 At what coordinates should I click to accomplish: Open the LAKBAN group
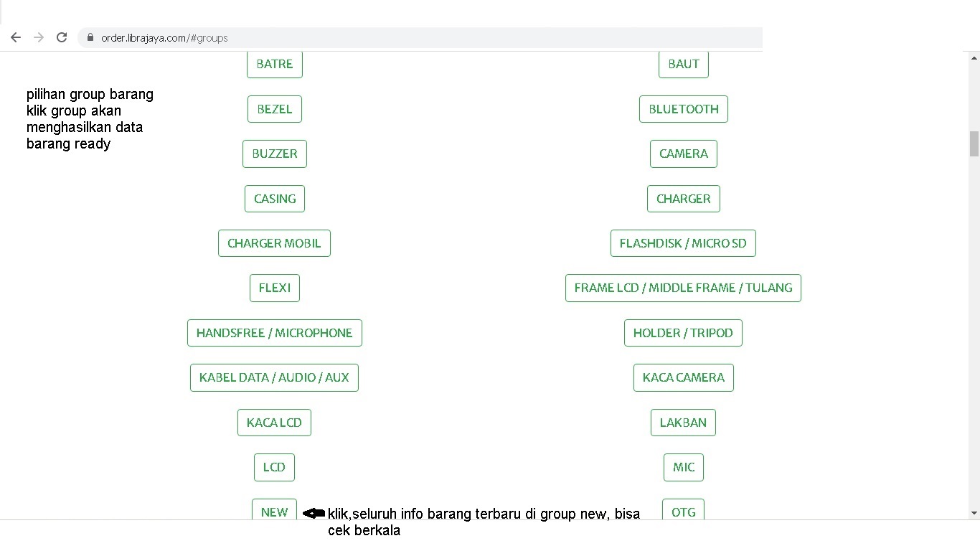683,423
